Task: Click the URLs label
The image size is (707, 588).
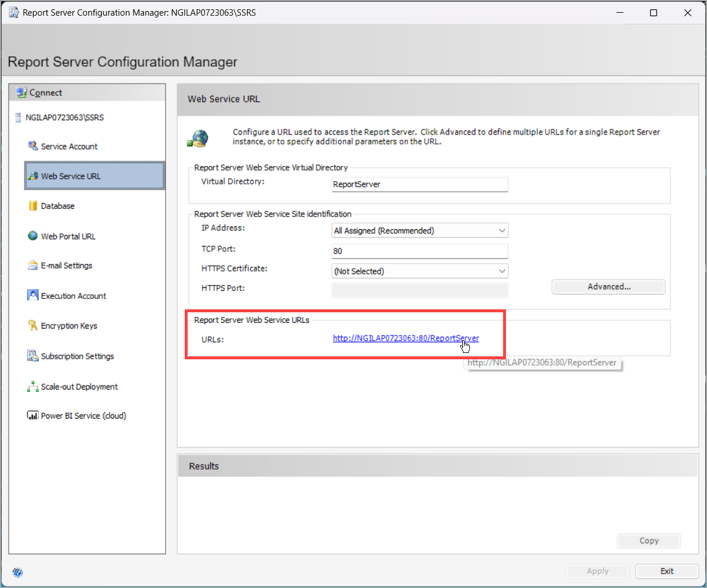Action: click(x=213, y=340)
